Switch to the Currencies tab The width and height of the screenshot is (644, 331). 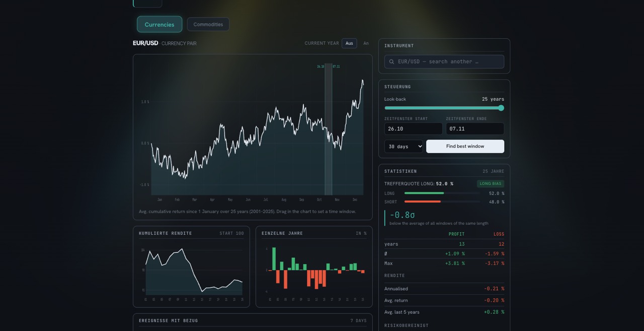pyautogui.click(x=159, y=24)
